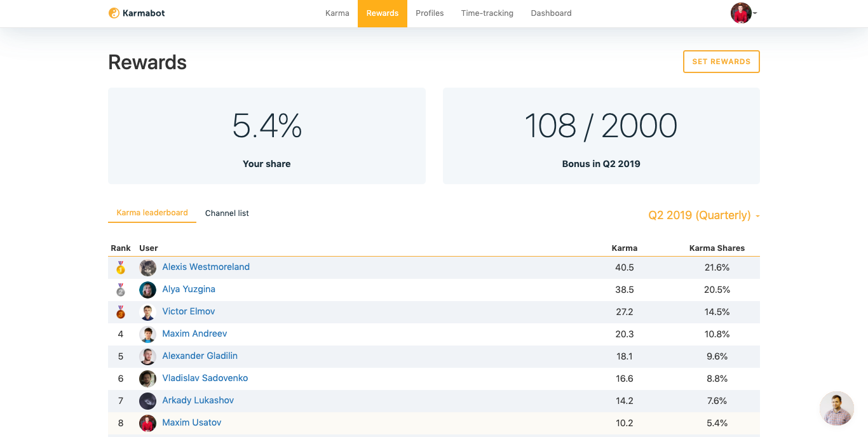This screenshot has width=868, height=437.
Task: Switch to the Dashboard tab
Action: [x=551, y=13]
